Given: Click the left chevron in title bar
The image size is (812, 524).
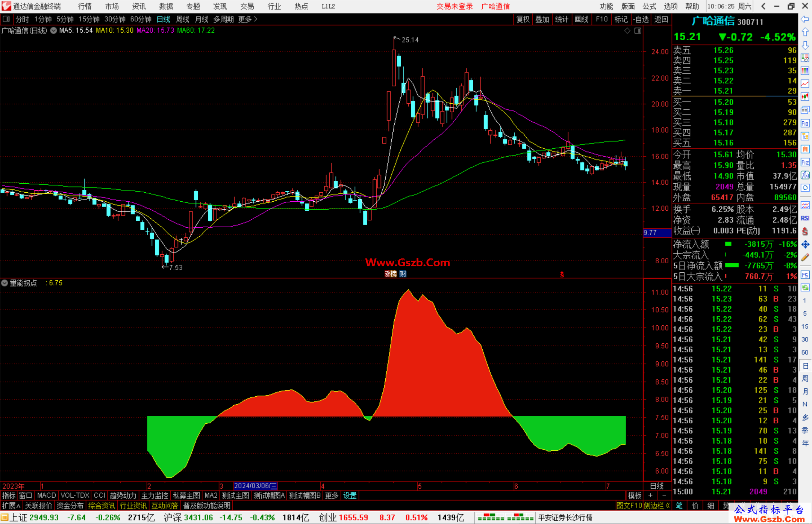Looking at the screenshot, I should pyautogui.click(x=763, y=6).
